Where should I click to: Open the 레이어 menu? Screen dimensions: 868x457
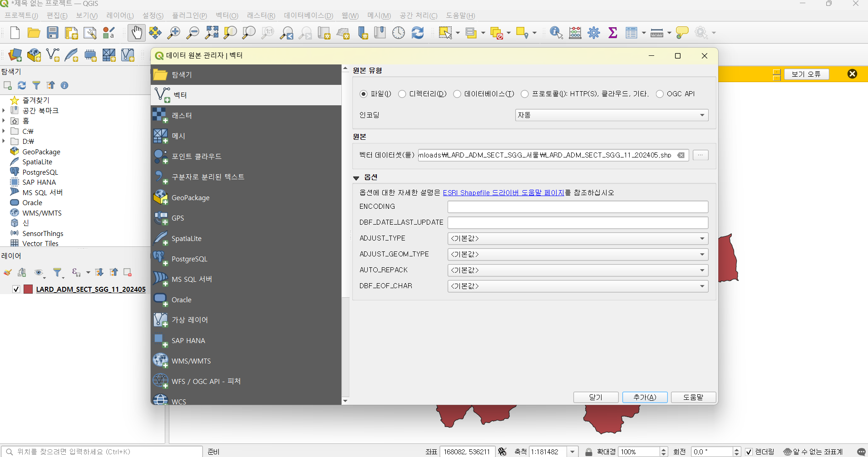point(120,15)
